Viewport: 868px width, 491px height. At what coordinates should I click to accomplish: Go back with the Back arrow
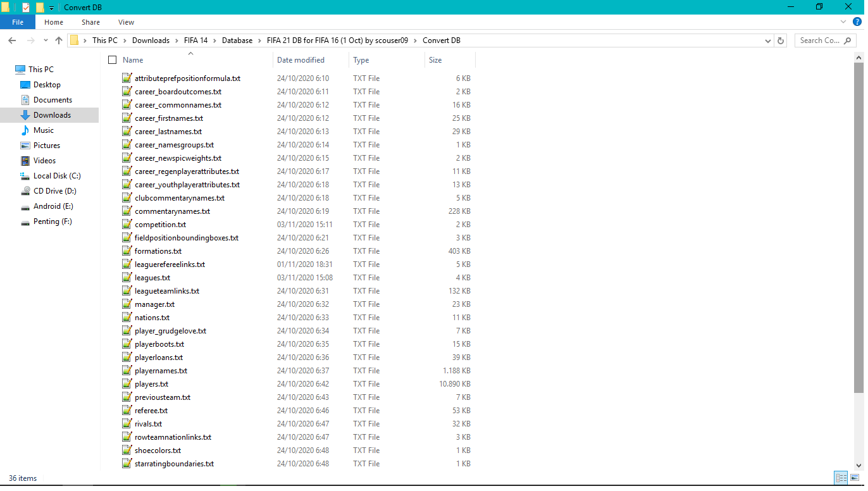(x=12, y=40)
